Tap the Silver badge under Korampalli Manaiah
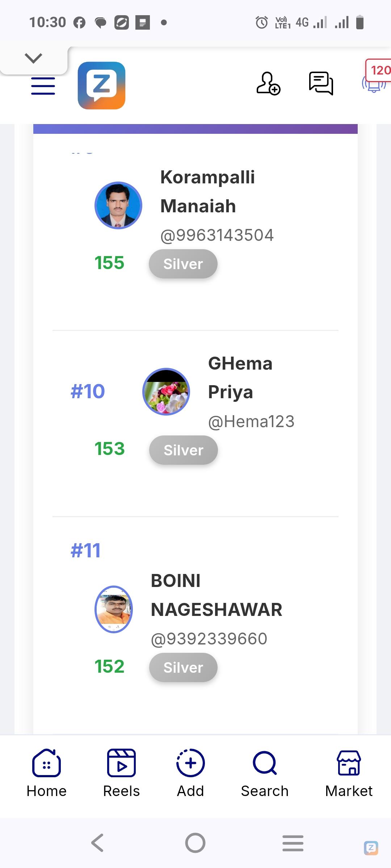The width and height of the screenshot is (391, 868). pyautogui.click(x=183, y=264)
